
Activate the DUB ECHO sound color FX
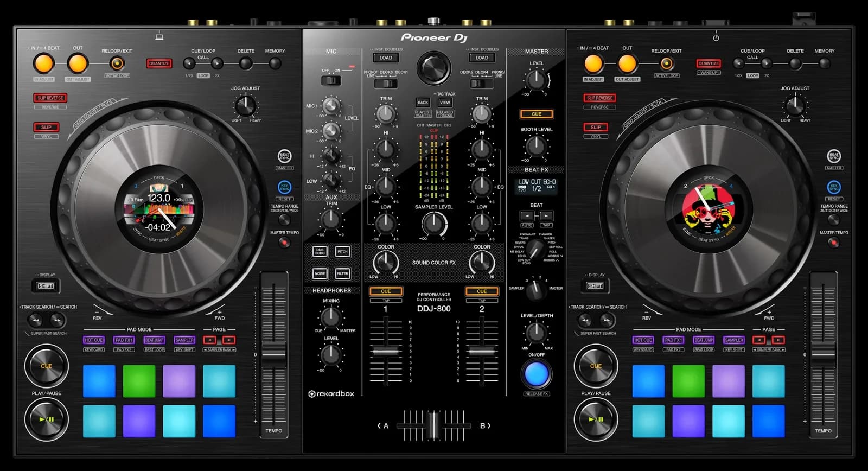click(x=320, y=252)
